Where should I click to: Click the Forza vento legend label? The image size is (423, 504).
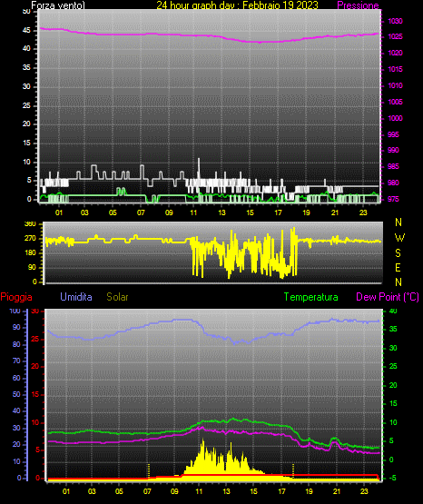coord(58,5)
